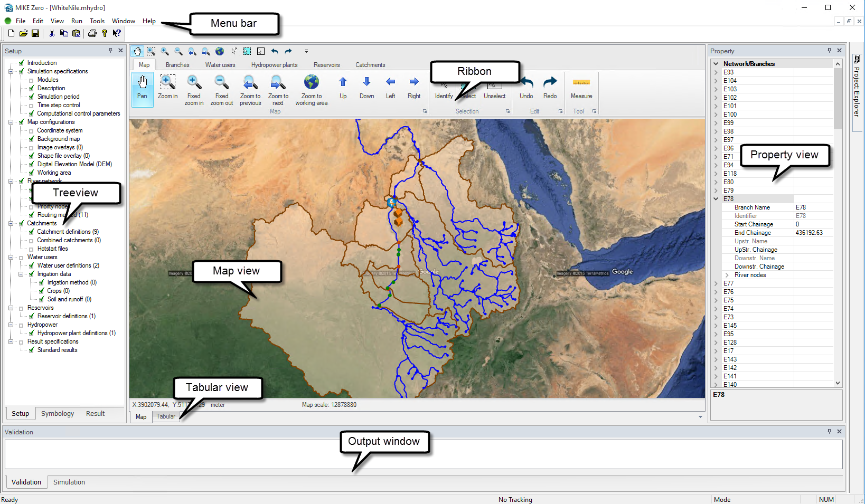Click Fixed zoom in ribbon button
The width and height of the screenshot is (865, 504).
(194, 90)
